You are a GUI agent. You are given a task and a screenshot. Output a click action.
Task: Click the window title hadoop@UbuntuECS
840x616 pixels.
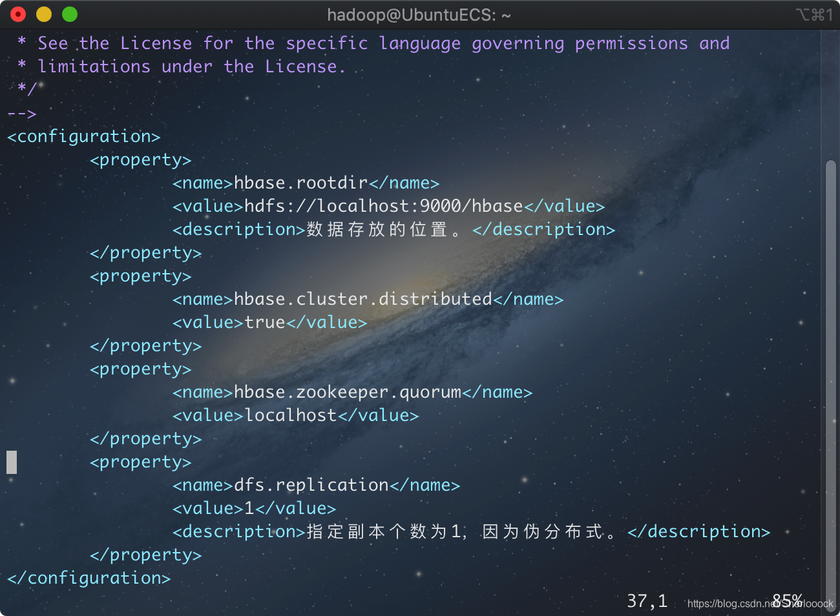pyautogui.click(x=419, y=15)
